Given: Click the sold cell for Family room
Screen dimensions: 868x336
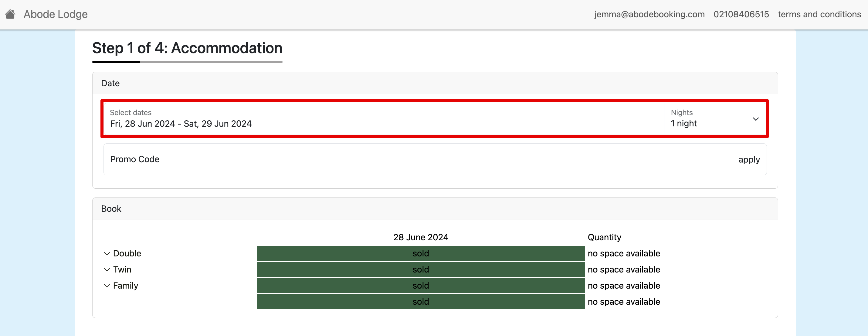Looking at the screenshot, I should [421, 286].
